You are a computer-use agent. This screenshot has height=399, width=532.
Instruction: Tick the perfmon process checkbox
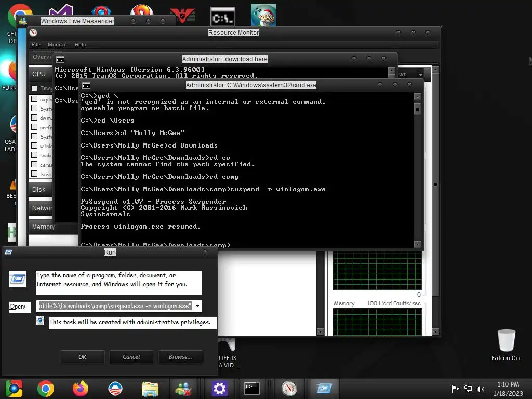coord(34,127)
